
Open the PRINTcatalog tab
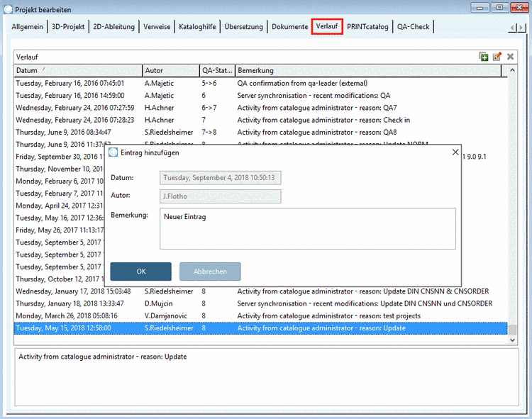coord(367,26)
